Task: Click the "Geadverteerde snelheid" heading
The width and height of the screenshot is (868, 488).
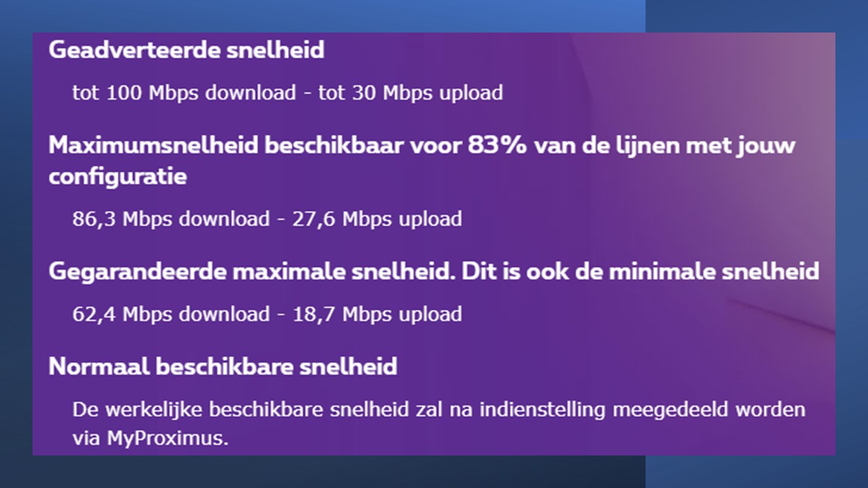Action: [x=186, y=50]
